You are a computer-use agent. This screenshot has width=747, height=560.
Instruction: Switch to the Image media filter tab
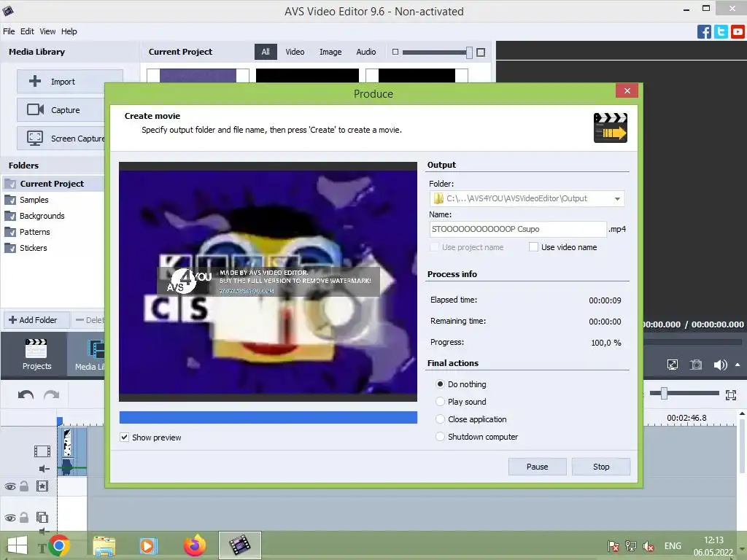coord(330,52)
